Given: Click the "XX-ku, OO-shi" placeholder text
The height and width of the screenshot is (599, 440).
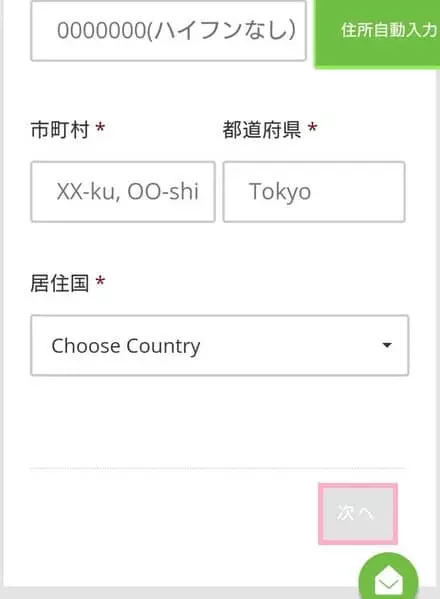Looking at the screenshot, I should 128,191.
